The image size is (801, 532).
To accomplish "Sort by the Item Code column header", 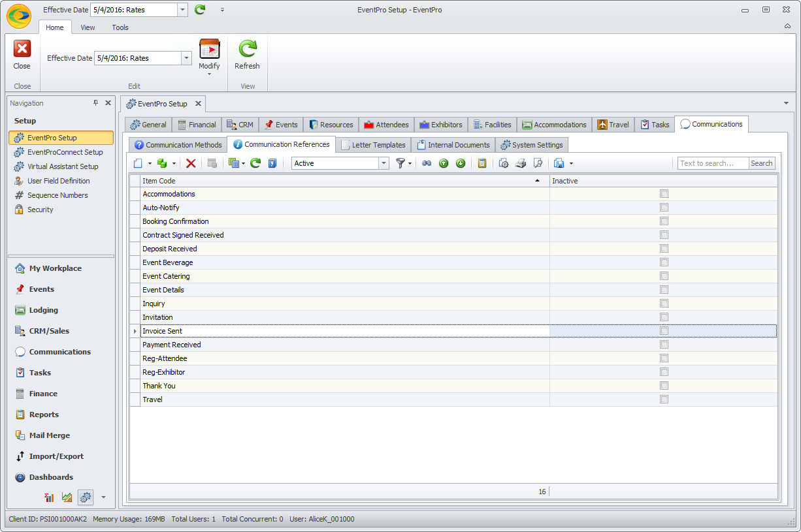I will pyautogui.click(x=345, y=181).
